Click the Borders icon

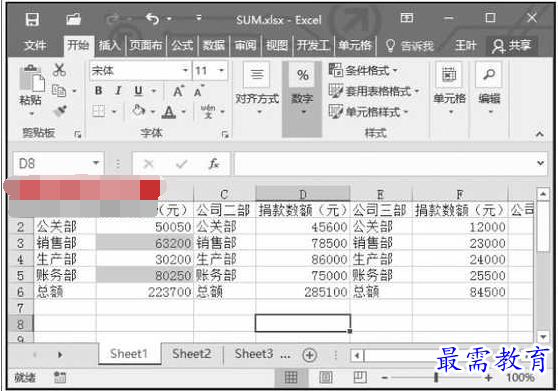pos(99,111)
